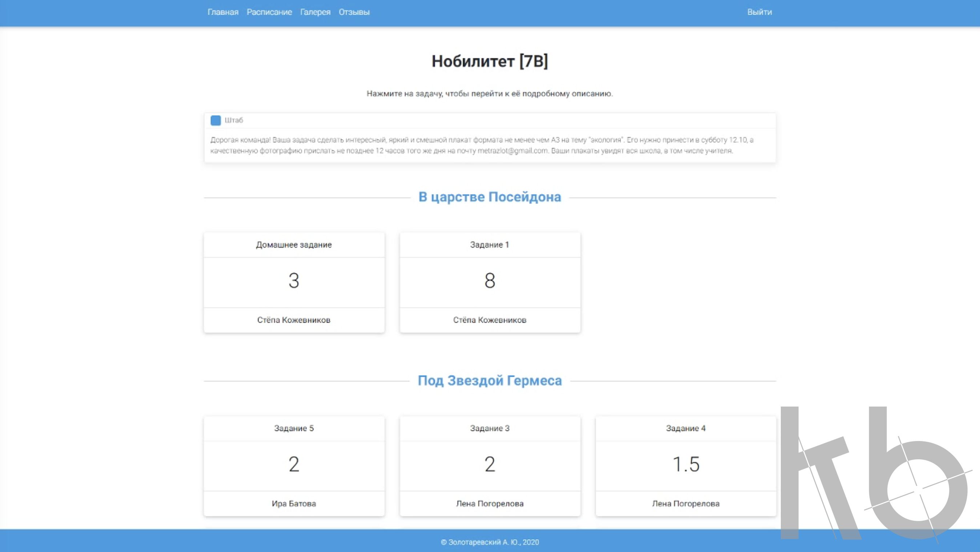The width and height of the screenshot is (980, 552).
Task: Open Задание 4 with score 1.5
Action: (686, 428)
